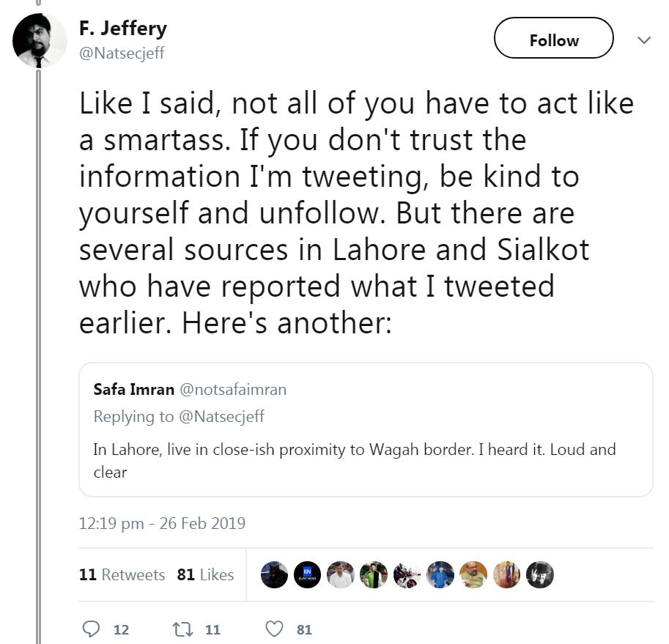Open F. Jeffery's profile picture
The width and height of the screenshot is (669, 644).
(40, 41)
